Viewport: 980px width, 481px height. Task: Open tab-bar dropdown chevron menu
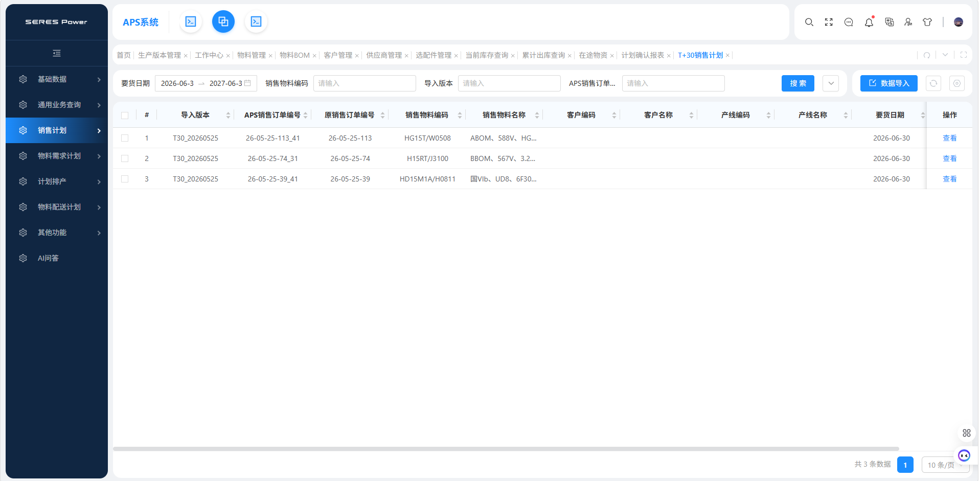pos(945,55)
